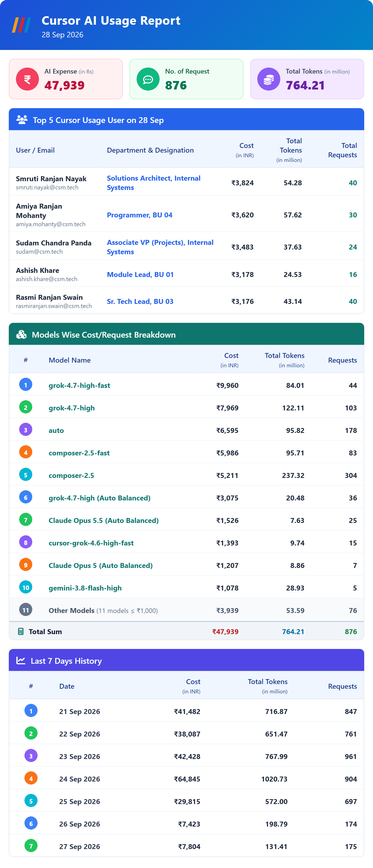The width and height of the screenshot is (373, 868).
Task: Click the calculator icon beside Total Sum
Action: [21, 631]
